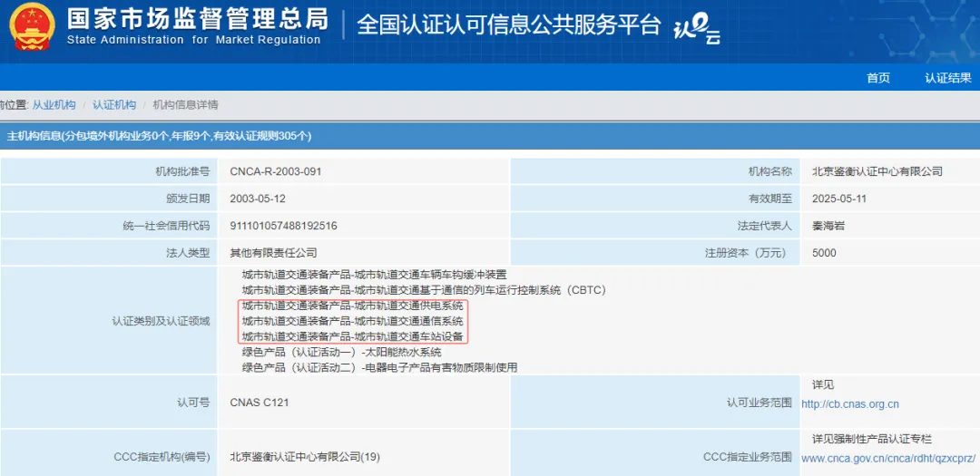Image resolution: width=980 pixels, height=476 pixels.
Task: Click the 全国认证认可信息公共服务平台 title
Action: click(508, 25)
